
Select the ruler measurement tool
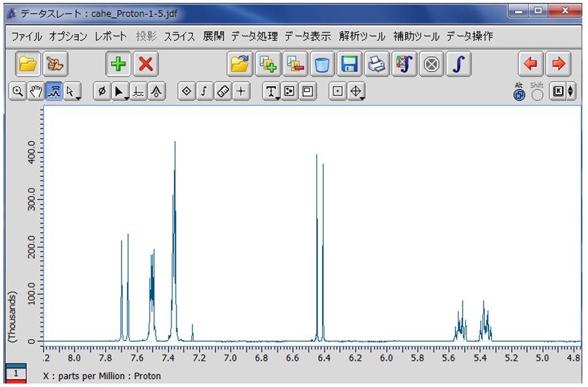pos(223,92)
